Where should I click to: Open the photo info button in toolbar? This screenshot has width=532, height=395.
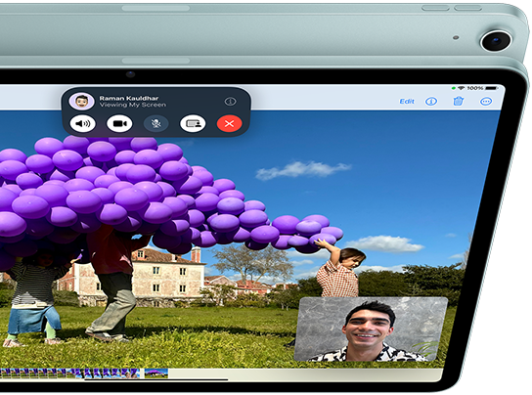(431, 101)
